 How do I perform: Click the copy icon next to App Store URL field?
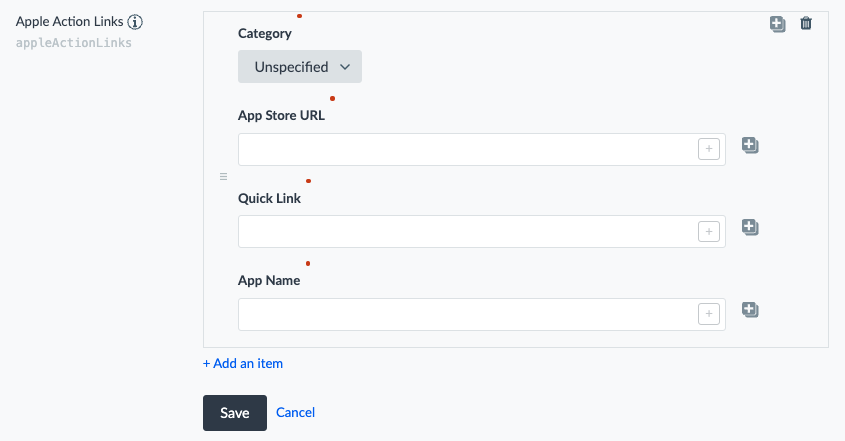click(x=750, y=145)
